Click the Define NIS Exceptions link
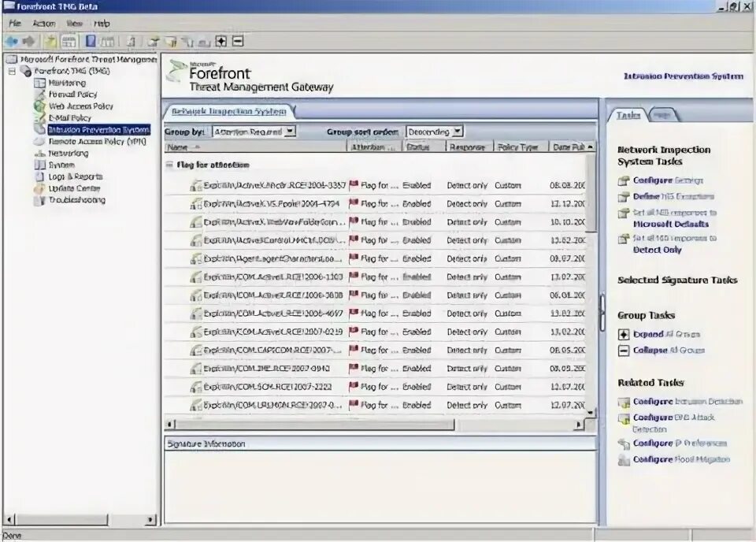Screen dimensions: 756x542 tap(673, 196)
